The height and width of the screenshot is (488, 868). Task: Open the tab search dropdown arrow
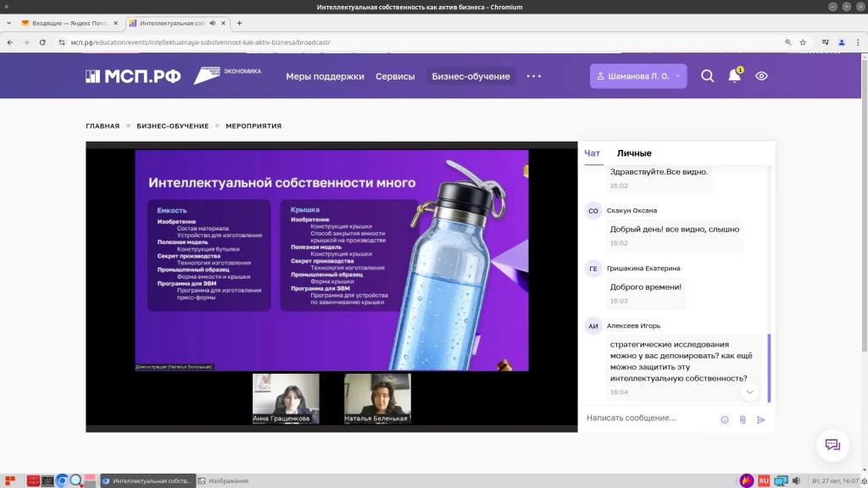[8, 23]
